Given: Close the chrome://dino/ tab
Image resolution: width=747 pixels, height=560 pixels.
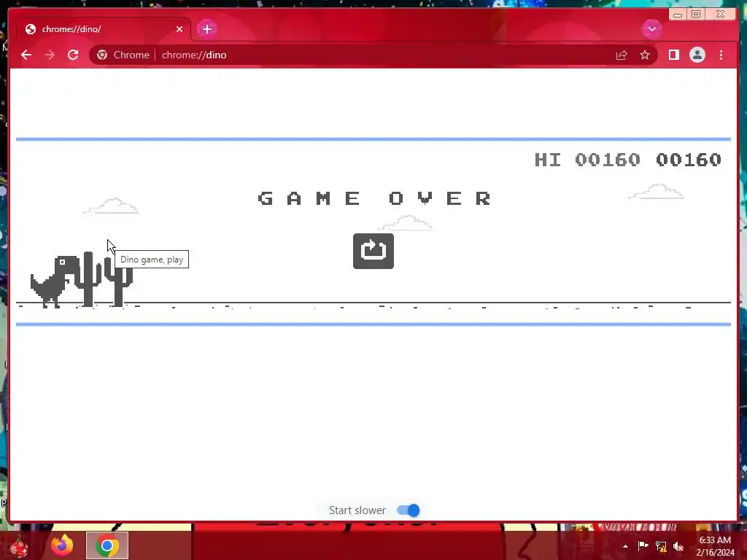Looking at the screenshot, I should [179, 29].
